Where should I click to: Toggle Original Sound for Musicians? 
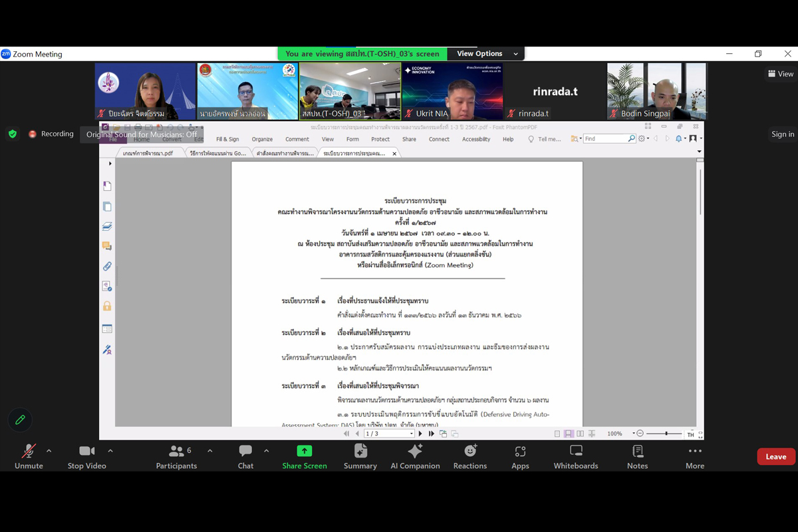tap(142, 134)
